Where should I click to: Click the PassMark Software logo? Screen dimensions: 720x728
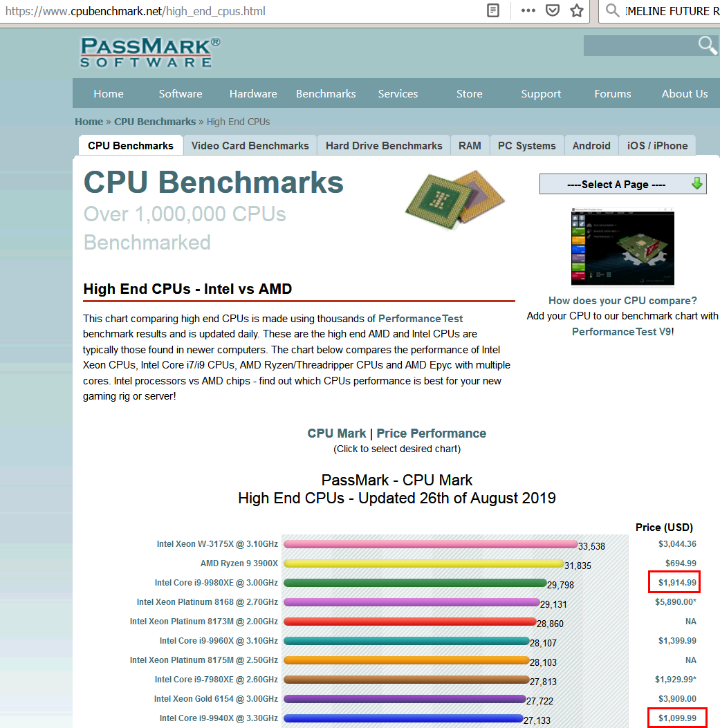(150, 53)
